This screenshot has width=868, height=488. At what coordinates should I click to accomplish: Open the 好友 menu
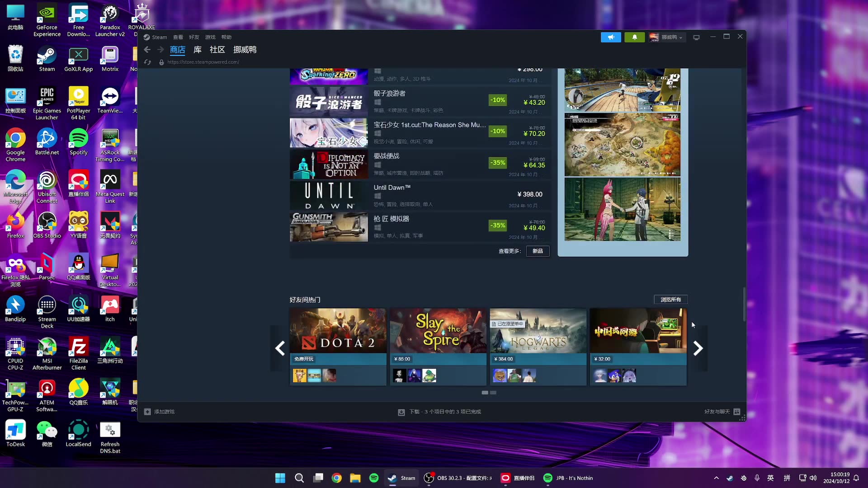(194, 37)
